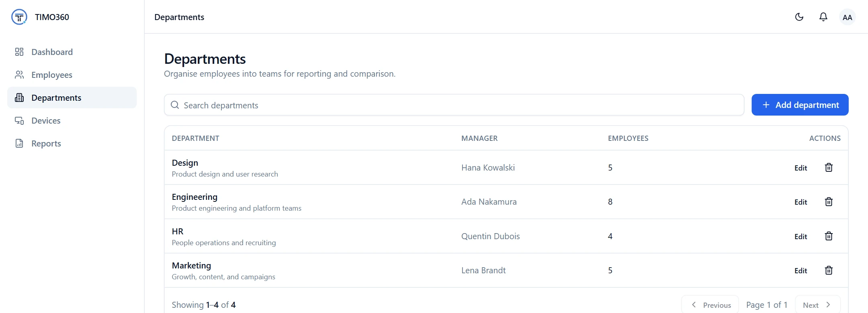Open the AA user avatar menu

[847, 17]
